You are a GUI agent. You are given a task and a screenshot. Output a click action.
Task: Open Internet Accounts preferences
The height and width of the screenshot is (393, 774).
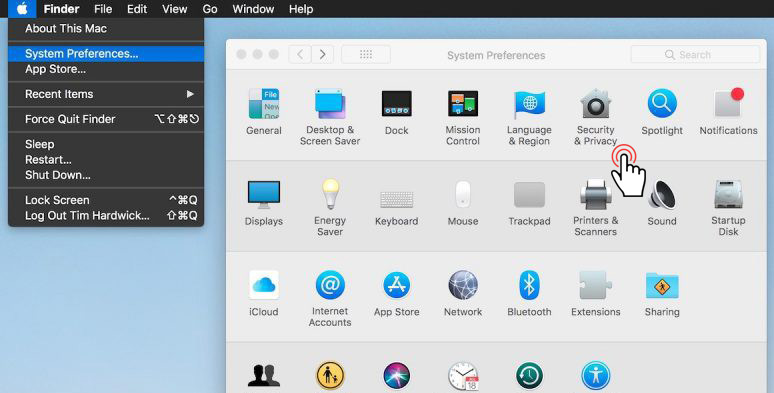pos(330,298)
